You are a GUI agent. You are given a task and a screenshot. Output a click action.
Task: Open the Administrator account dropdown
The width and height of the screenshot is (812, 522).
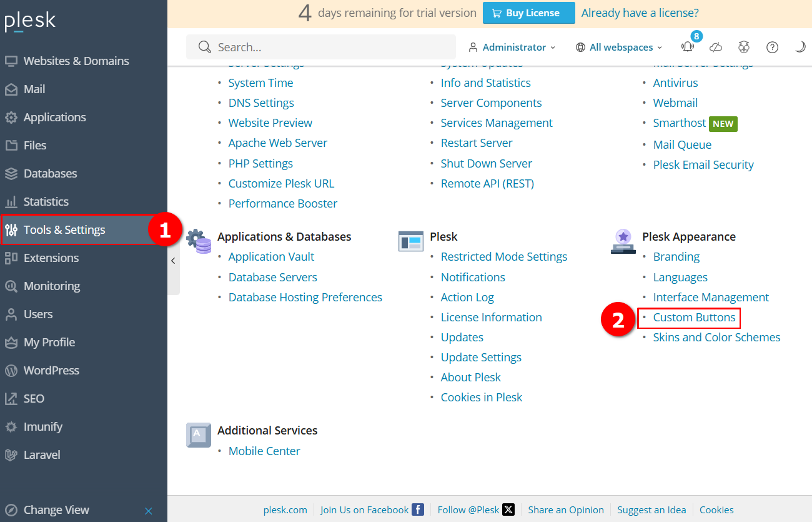click(512, 47)
